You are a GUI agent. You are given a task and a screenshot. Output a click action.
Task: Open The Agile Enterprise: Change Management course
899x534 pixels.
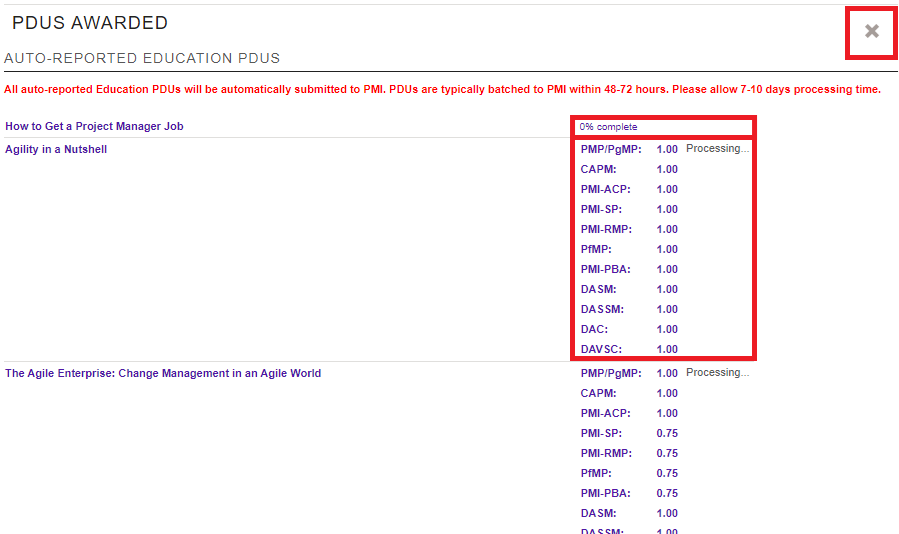[x=163, y=373]
